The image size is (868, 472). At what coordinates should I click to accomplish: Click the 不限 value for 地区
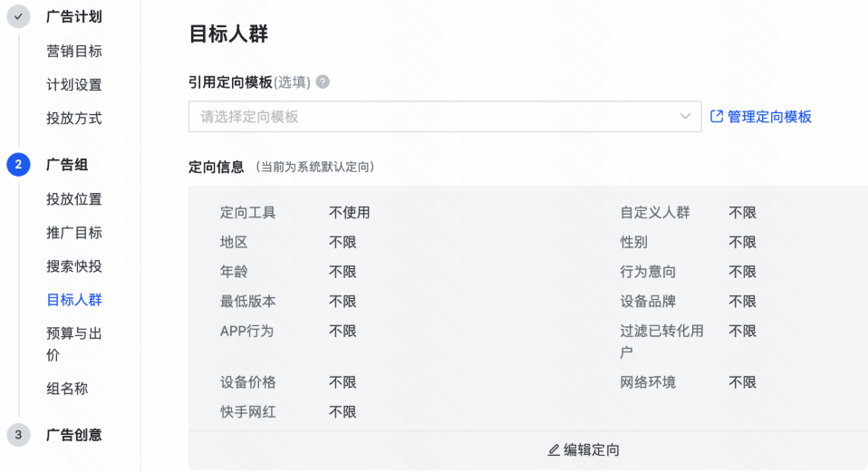(x=342, y=243)
